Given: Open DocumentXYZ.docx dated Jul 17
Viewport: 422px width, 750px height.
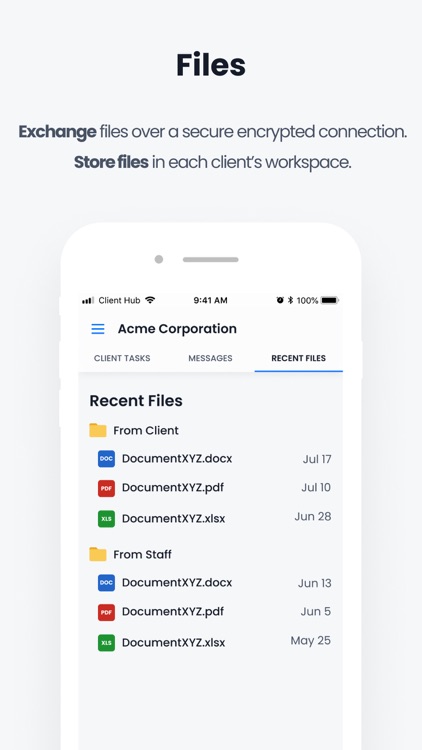Looking at the screenshot, I should 177,459.
